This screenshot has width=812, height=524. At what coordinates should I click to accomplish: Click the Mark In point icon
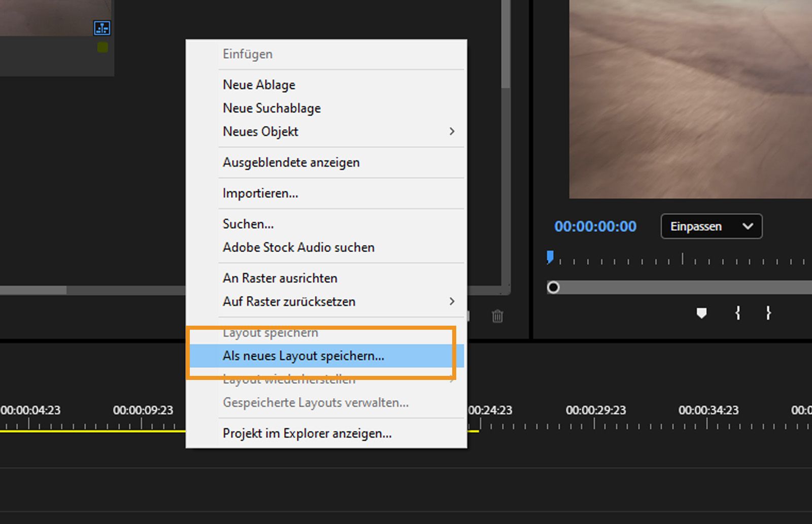(737, 313)
